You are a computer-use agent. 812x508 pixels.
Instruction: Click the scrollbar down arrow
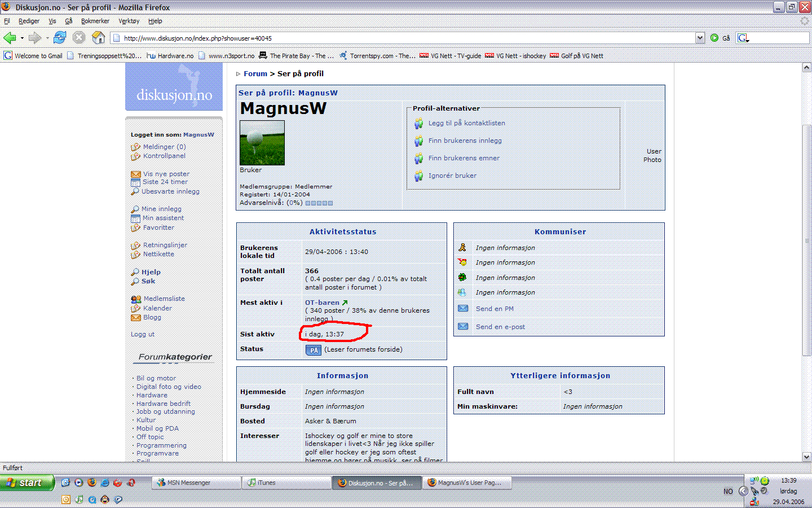(806, 457)
